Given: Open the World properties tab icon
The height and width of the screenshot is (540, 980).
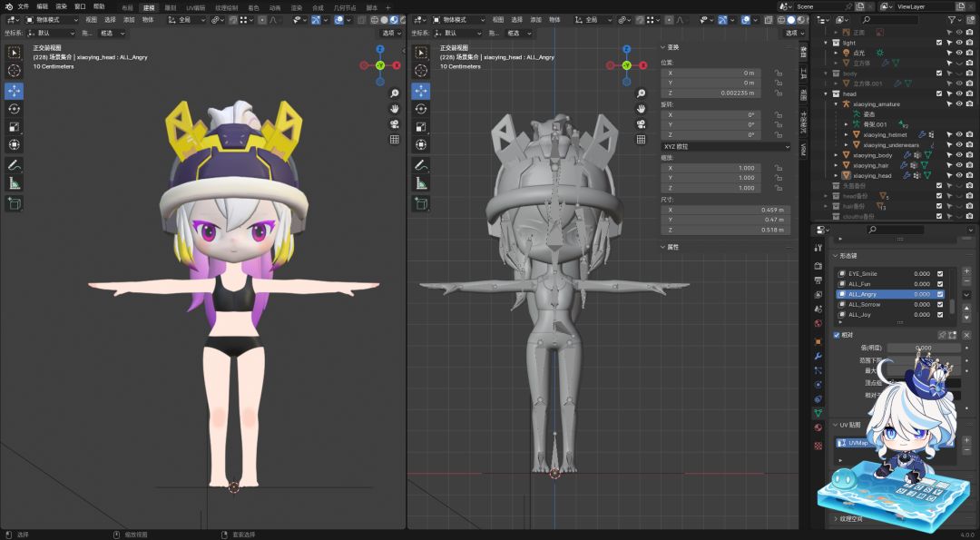Looking at the screenshot, I should 818,324.
